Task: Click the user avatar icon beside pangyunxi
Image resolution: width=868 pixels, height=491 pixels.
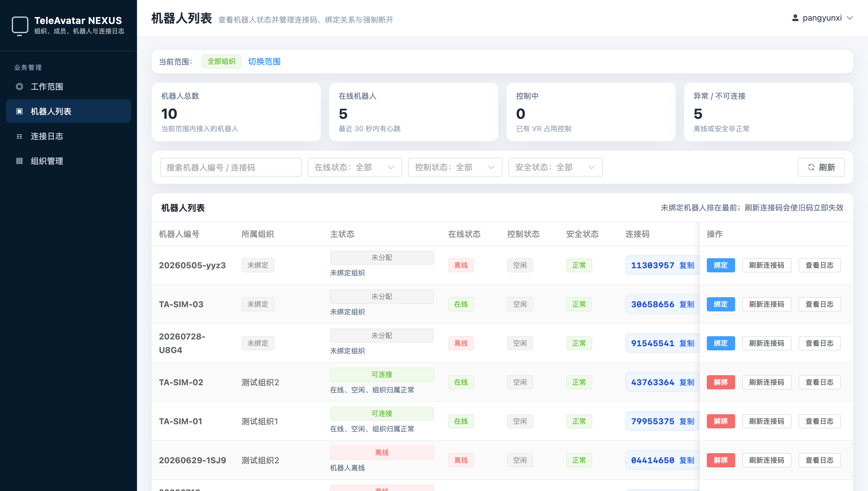Action: tap(795, 18)
